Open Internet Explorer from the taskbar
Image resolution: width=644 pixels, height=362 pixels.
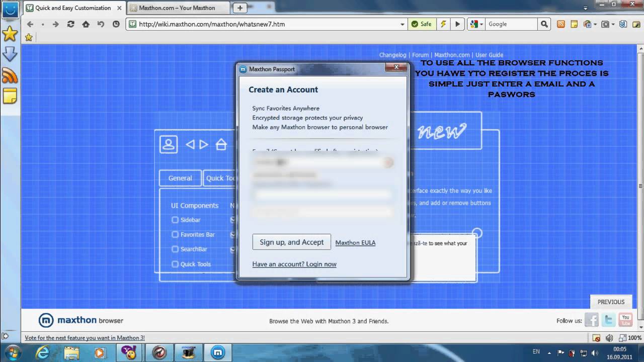[x=42, y=352]
